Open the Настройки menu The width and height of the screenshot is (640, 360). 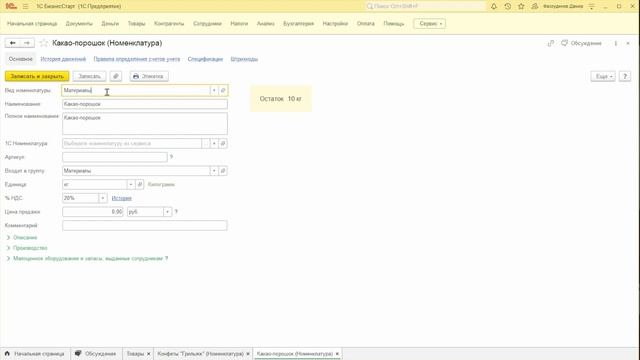(x=335, y=24)
